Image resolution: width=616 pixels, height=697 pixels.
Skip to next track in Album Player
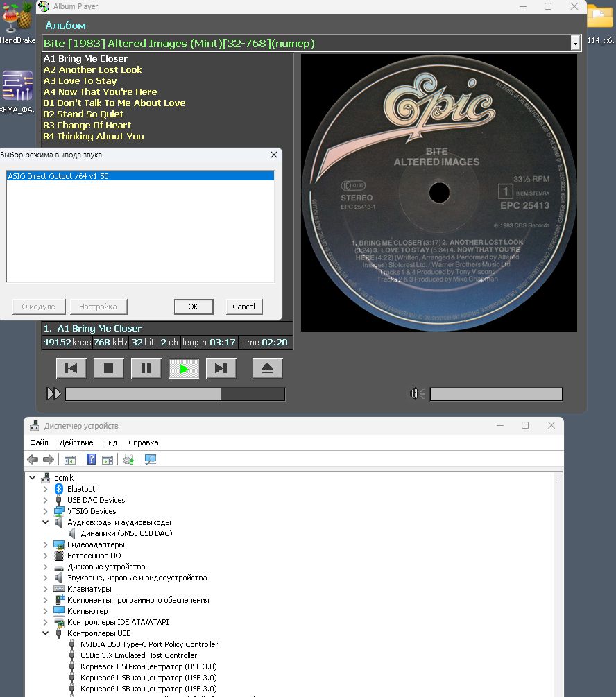221,368
